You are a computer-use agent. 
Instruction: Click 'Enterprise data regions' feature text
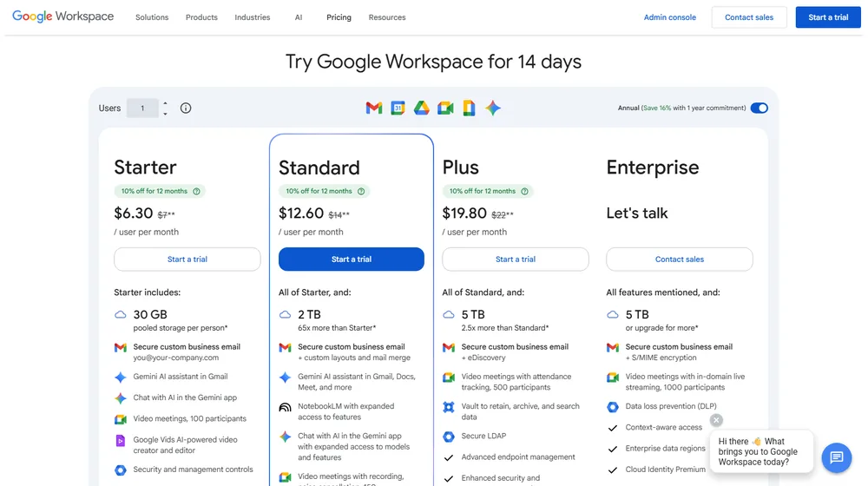tap(666, 449)
